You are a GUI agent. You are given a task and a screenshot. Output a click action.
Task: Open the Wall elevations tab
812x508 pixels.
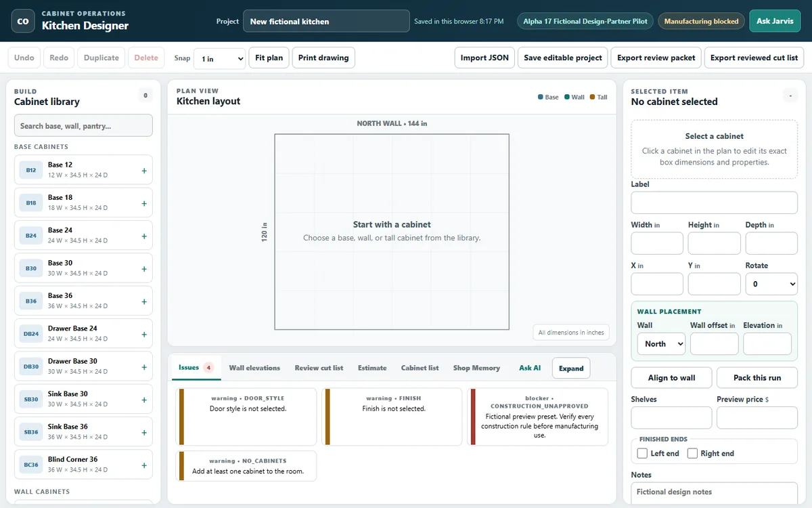click(x=254, y=368)
